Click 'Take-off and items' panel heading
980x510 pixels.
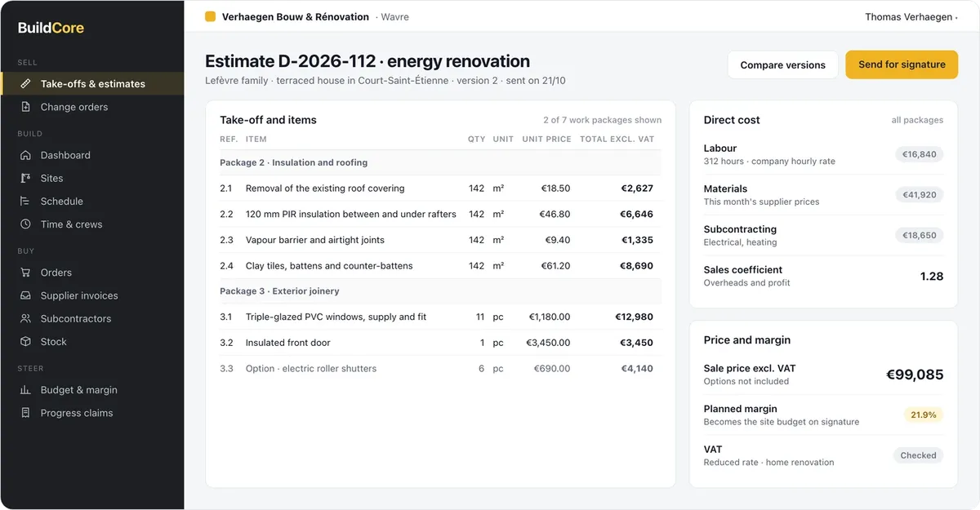tap(268, 120)
